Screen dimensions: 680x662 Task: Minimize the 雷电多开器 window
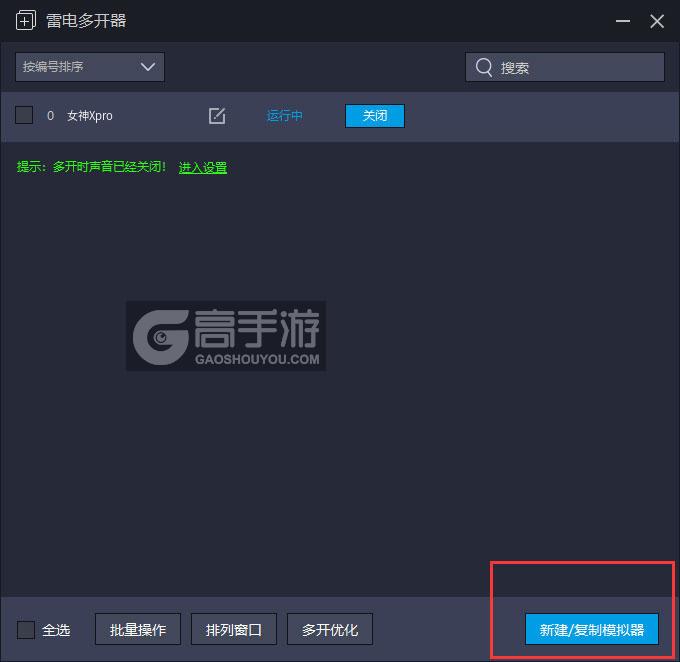[623, 21]
